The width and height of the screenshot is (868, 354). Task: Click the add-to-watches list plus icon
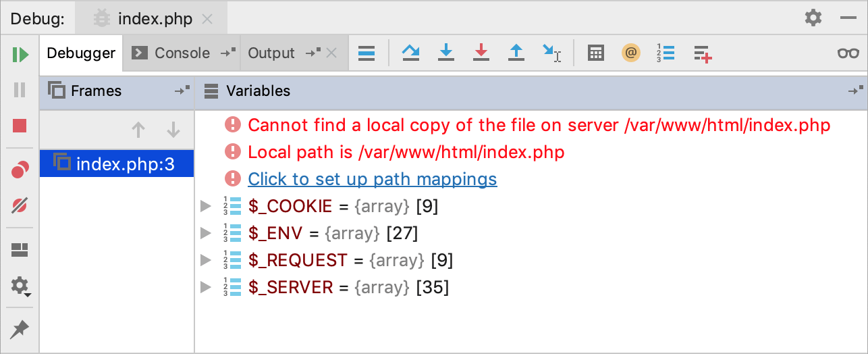point(703,54)
